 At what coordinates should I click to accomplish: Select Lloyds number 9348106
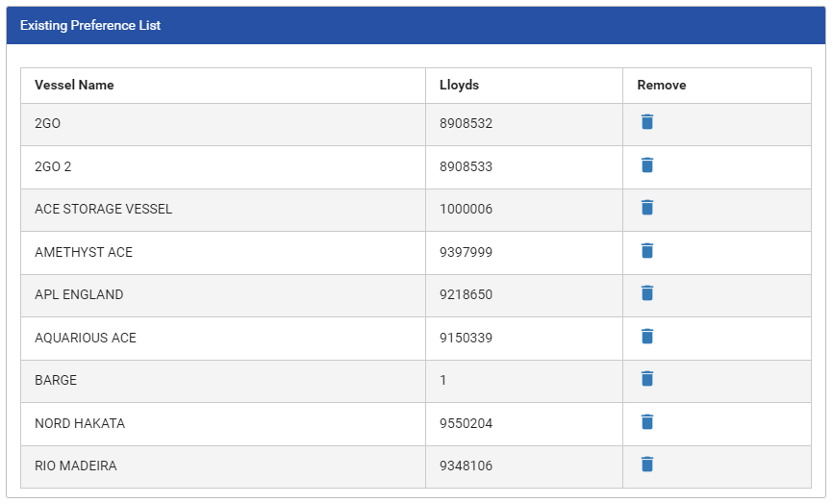click(x=466, y=466)
